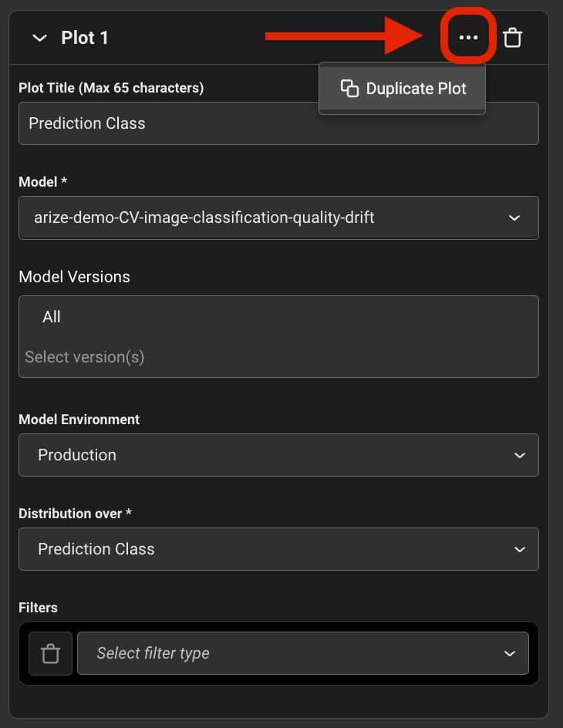Click the Prediction Class dropdown chevron
Viewport: 563px width, 728px height.
pyautogui.click(x=519, y=550)
